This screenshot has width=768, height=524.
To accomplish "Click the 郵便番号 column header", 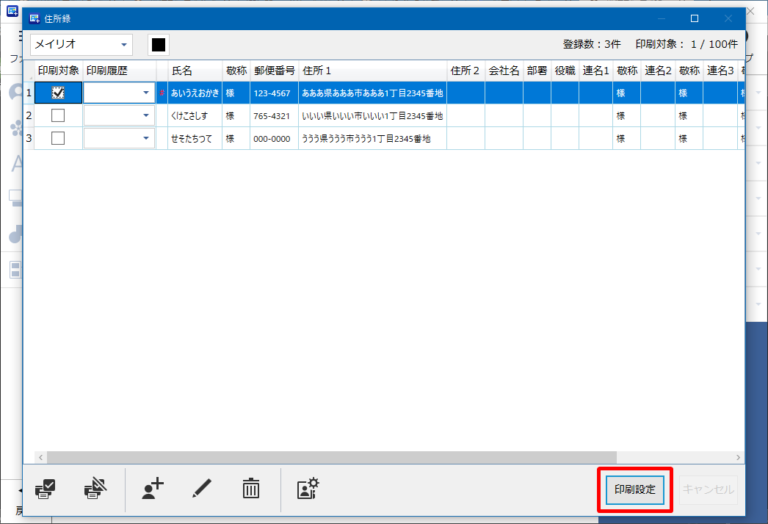I will click(x=273, y=71).
